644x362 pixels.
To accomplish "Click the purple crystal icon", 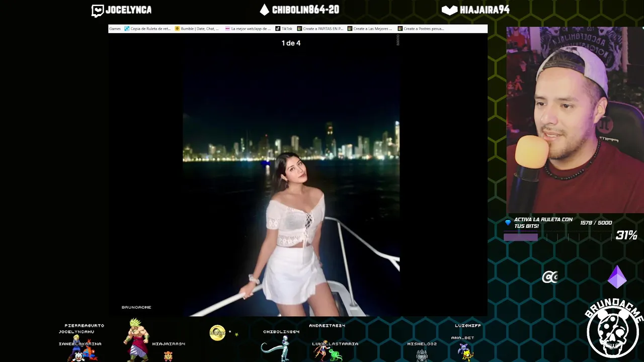I will coord(617,277).
